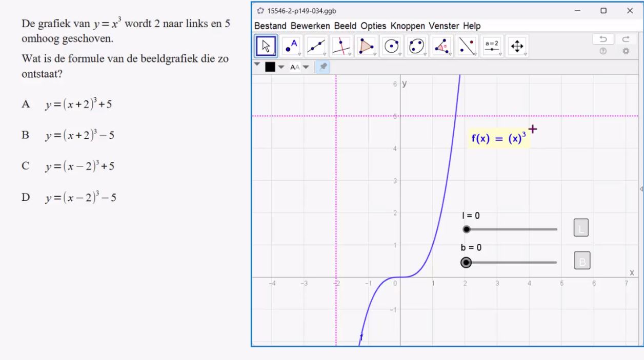
Task: Toggle the L checkbox button
Action: point(581,228)
